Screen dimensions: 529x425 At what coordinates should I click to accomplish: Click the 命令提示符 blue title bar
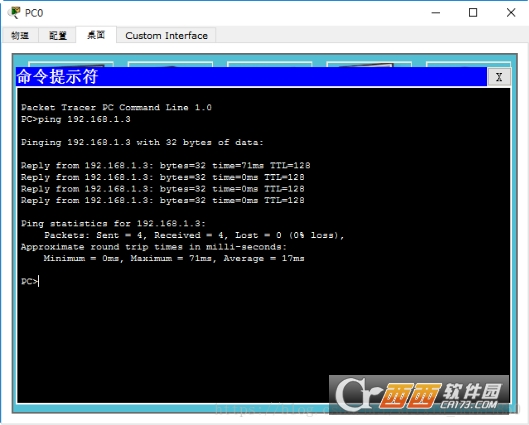pos(251,77)
